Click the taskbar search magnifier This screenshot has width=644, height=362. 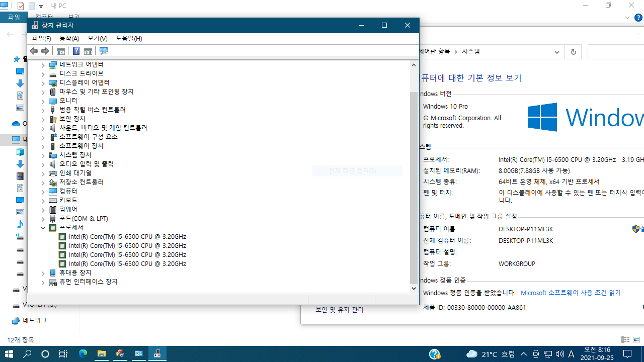[27, 354]
